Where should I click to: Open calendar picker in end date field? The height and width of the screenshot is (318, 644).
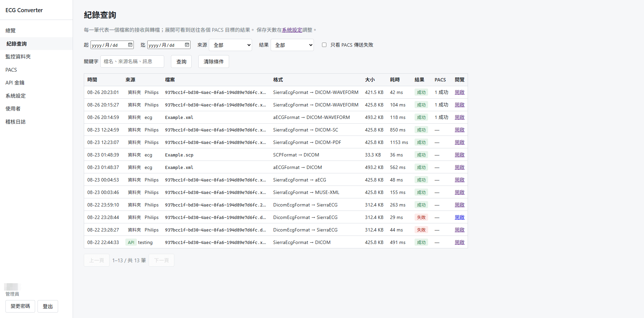click(187, 45)
